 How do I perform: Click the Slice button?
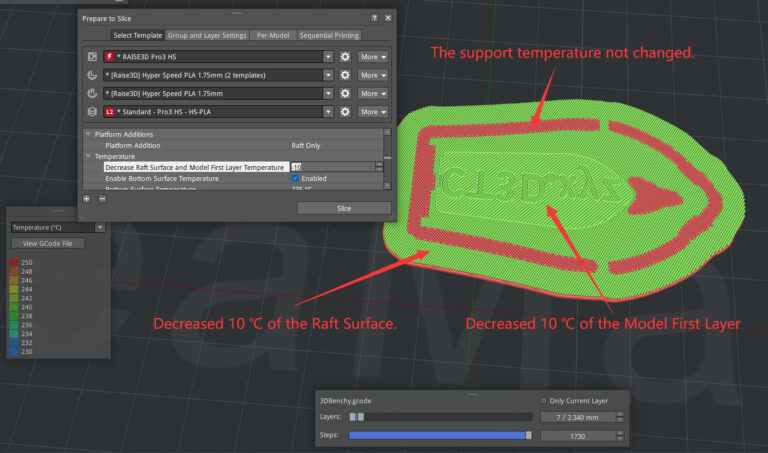tap(344, 208)
